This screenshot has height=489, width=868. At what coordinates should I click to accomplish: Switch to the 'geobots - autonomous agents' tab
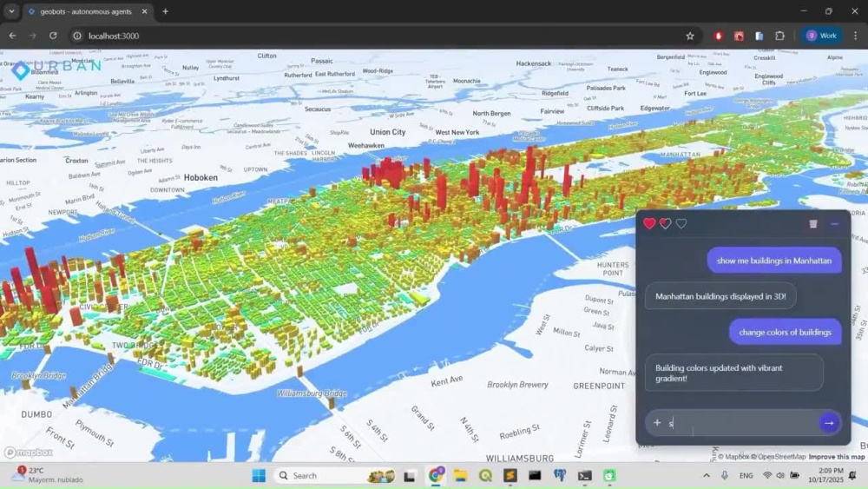[86, 11]
